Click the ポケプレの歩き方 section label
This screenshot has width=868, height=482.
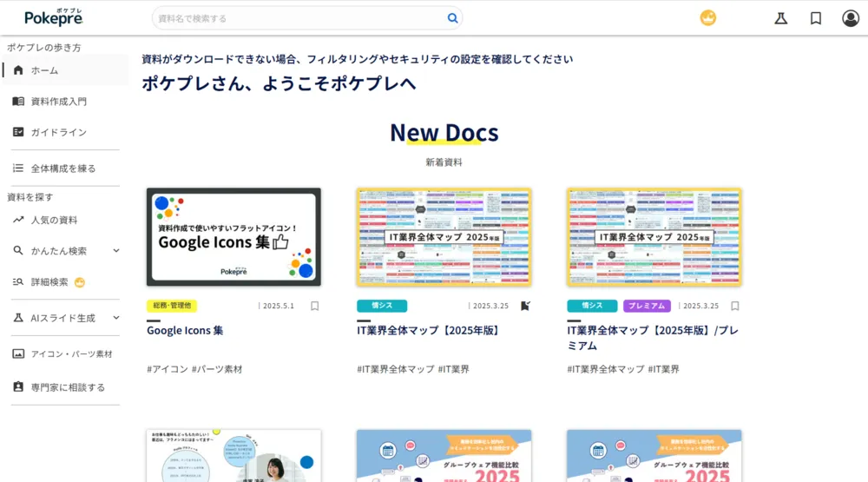click(43, 48)
